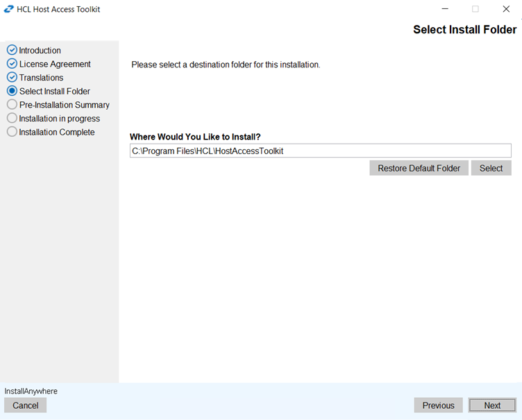Proceed with the Next button
The height and width of the screenshot is (420, 522).
492,405
